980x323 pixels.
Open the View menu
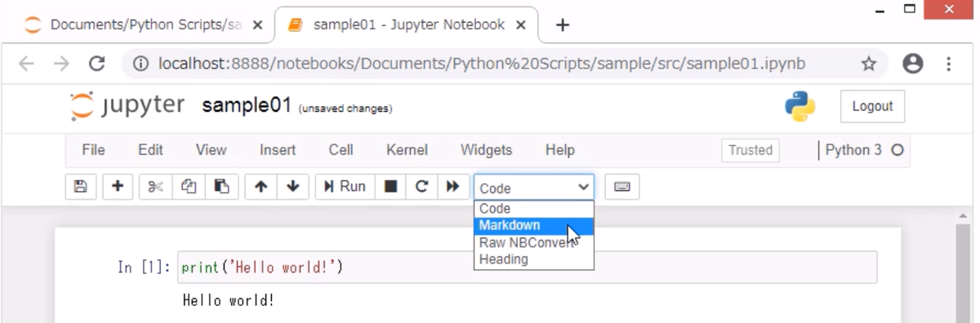click(x=212, y=150)
